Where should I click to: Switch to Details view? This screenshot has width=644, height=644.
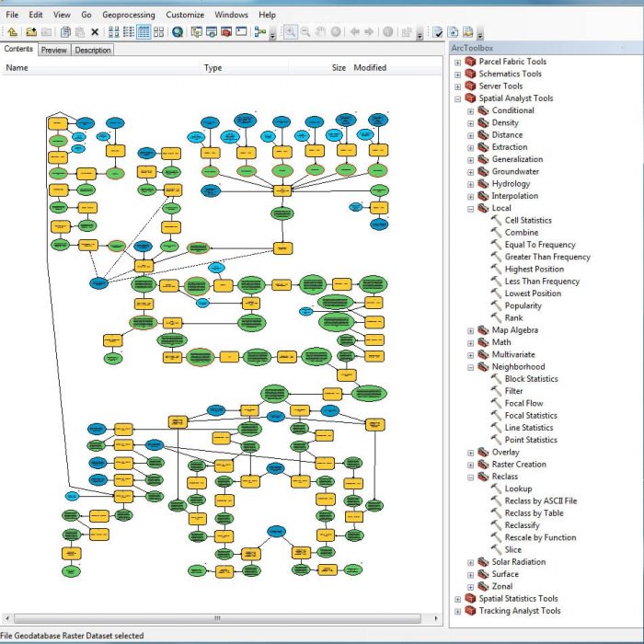pos(144,31)
